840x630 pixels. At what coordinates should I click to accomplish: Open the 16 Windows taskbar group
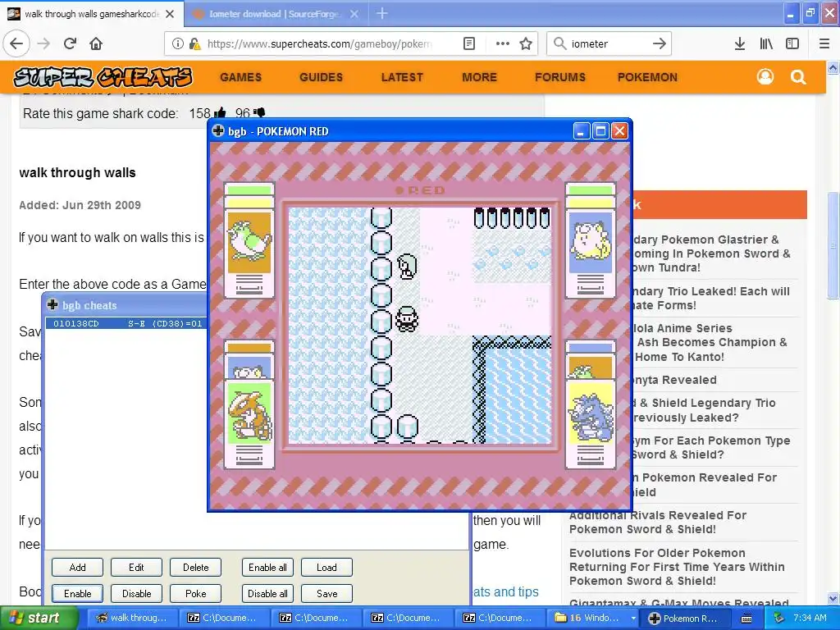(594, 618)
